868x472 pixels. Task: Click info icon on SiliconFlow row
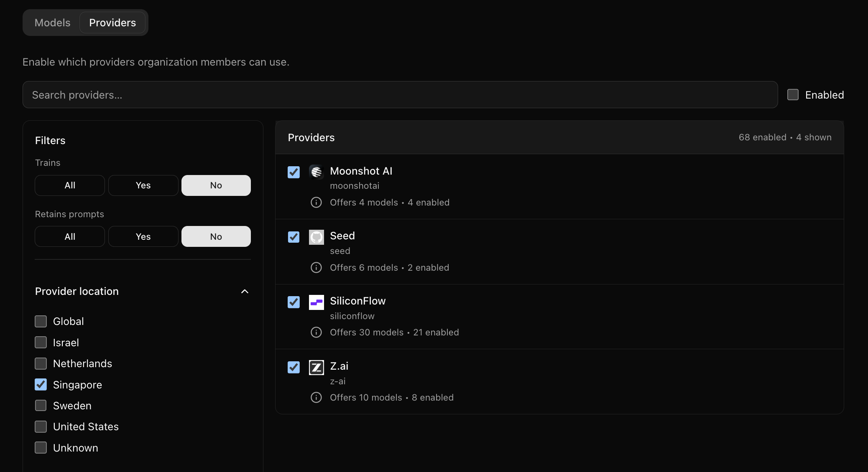(x=316, y=332)
